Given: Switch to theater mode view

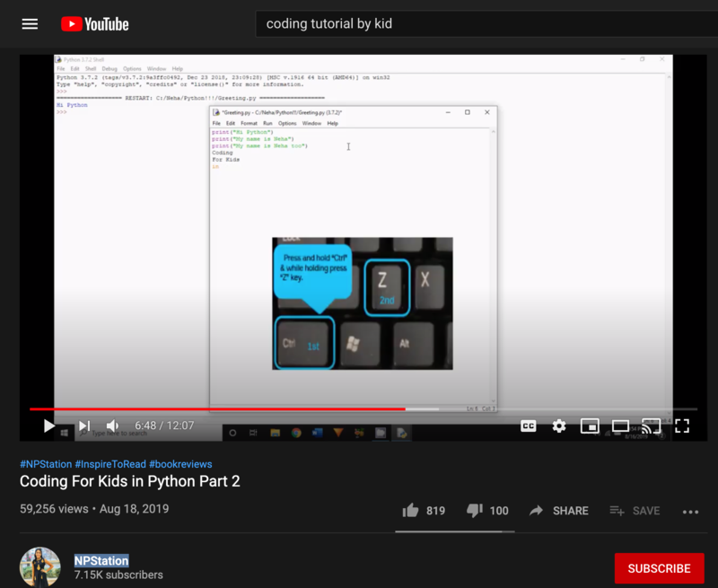Looking at the screenshot, I should pyautogui.click(x=620, y=426).
